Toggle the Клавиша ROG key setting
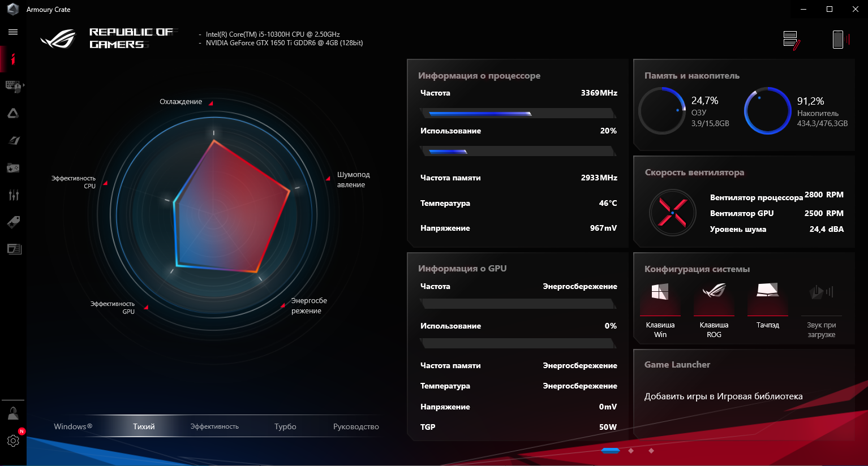The image size is (868, 466). coord(714,310)
